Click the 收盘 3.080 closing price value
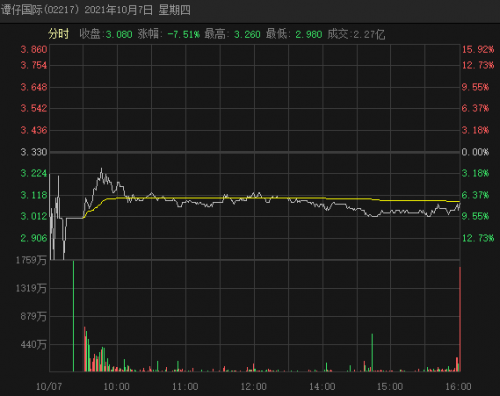Viewport: 500px width, 396px height. [119, 34]
